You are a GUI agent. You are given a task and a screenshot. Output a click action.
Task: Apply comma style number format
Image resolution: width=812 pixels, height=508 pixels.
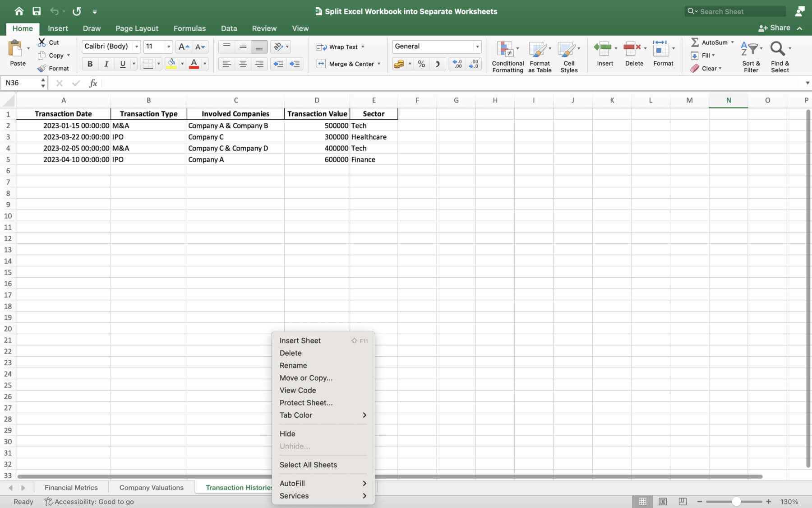(x=438, y=64)
